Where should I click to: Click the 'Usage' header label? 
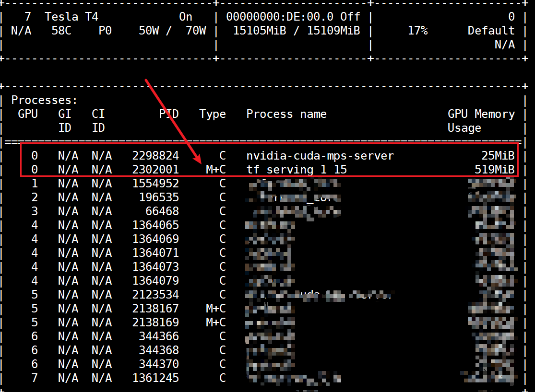464,128
